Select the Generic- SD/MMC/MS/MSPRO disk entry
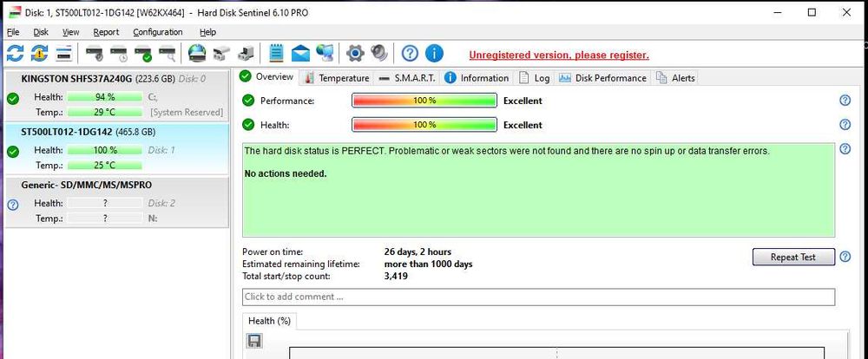Image resolution: width=868 pixels, height=359 pixels. (116, 202)
